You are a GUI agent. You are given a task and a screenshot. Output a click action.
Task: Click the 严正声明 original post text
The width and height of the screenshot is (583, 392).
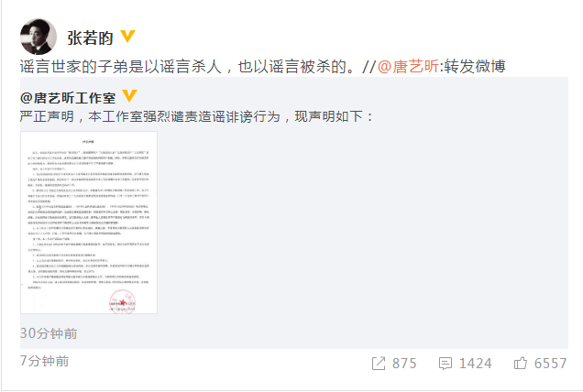coord(197,116)
